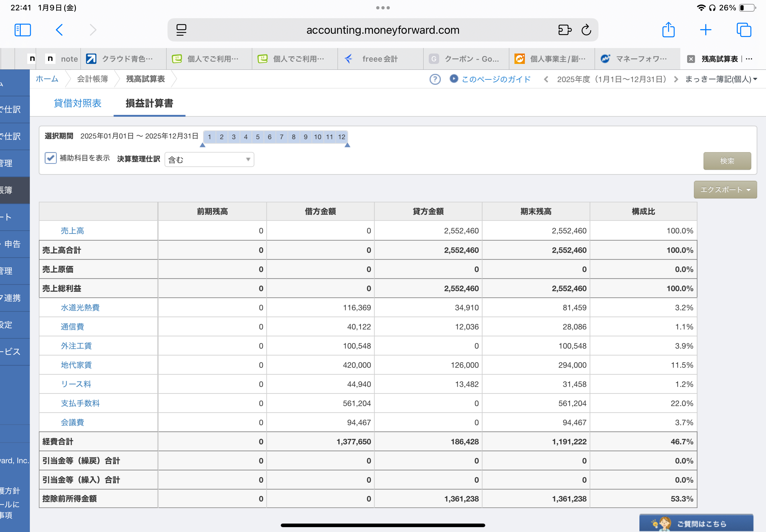Tap the reload page icon
Viewport: 766px width, 532px height.
[x=586, y=30]
